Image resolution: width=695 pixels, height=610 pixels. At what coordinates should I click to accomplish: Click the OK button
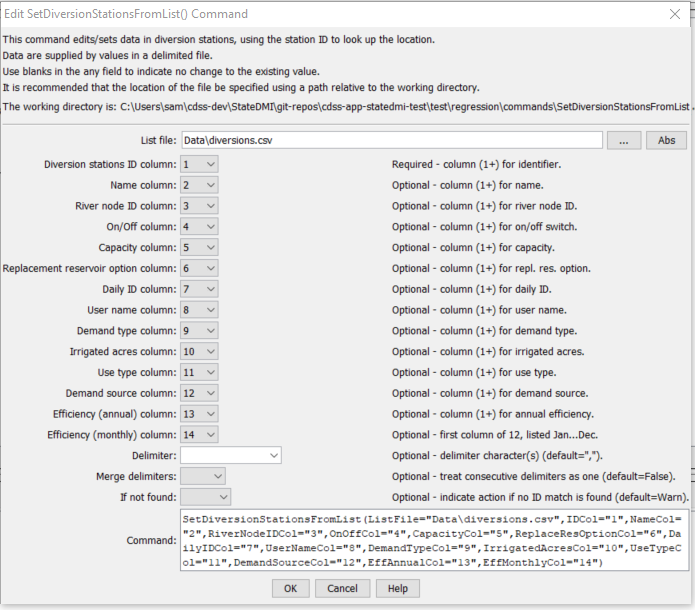[291, 589]
